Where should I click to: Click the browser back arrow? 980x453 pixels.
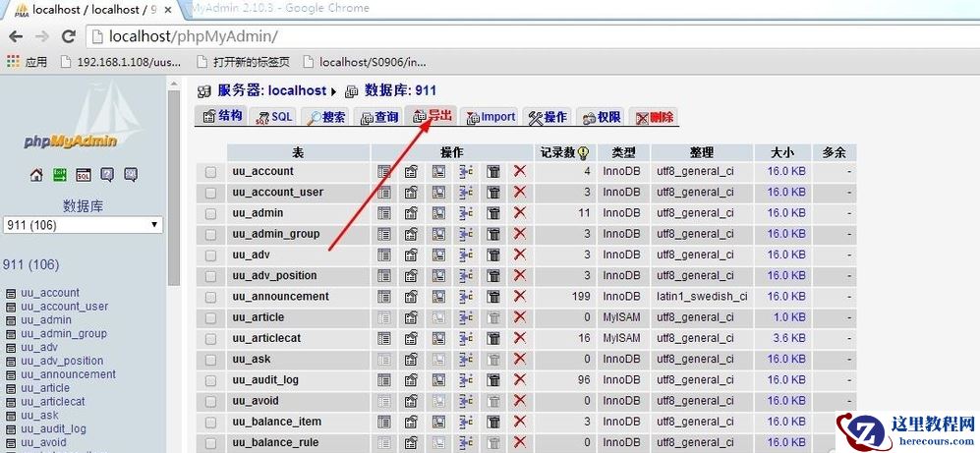[x=16, y=36]
